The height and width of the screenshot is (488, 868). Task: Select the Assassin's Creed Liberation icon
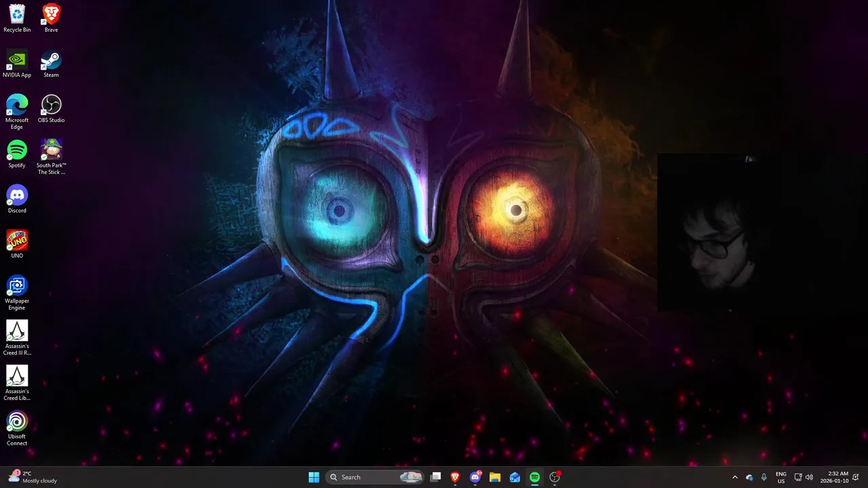point(17,383)
